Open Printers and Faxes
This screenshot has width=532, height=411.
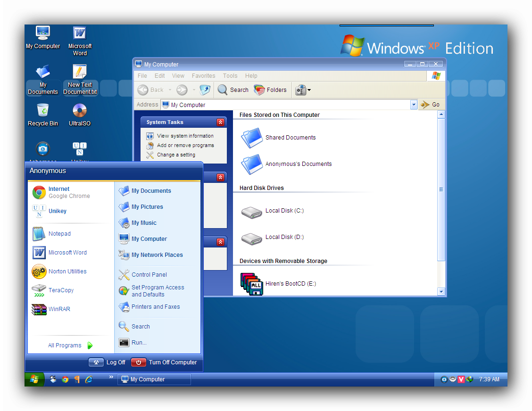point(150,307)
